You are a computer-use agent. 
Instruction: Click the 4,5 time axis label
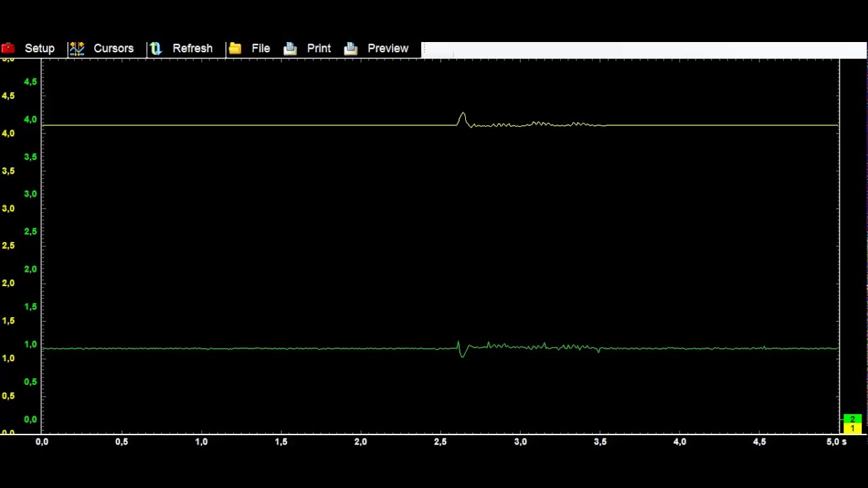click(759, 442)
